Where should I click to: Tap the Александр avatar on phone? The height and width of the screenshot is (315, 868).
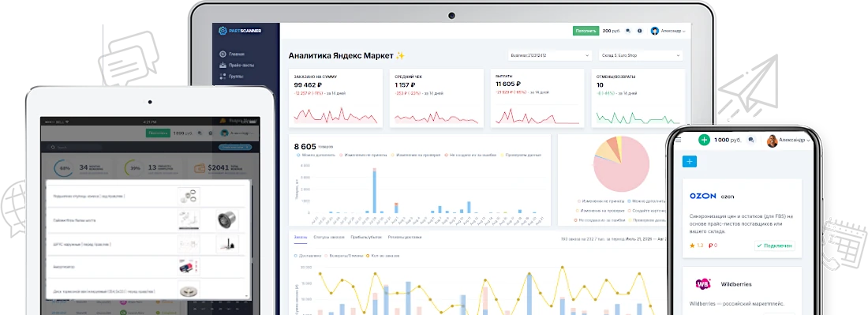click(x=772, y=141)
